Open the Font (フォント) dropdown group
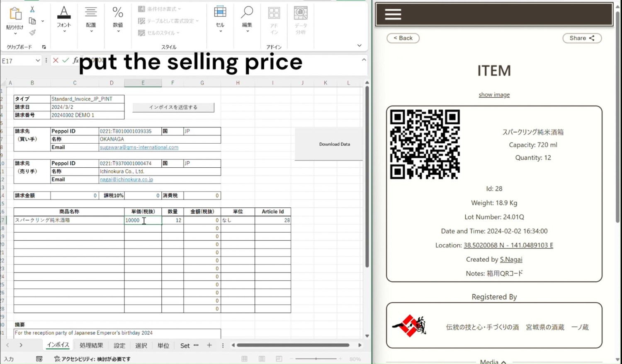The height and width of the screenshot is (364, 622). (64, 18)
